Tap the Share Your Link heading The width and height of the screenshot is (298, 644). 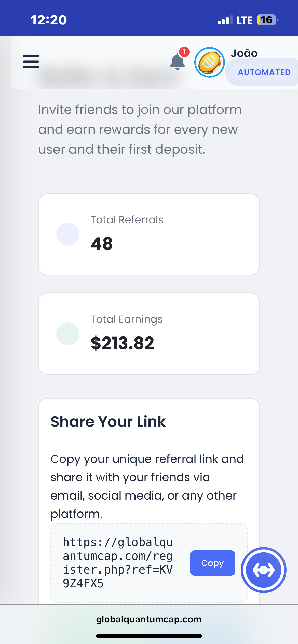coord(108,421)
